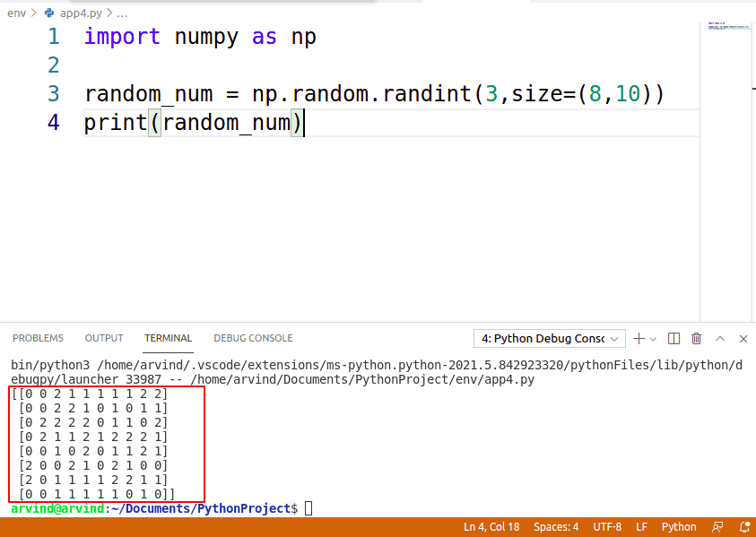The width and height of the screenshot is (756, 537).
Task: Maximize panel size with the up chevron
Action: (x=720, y=338)
